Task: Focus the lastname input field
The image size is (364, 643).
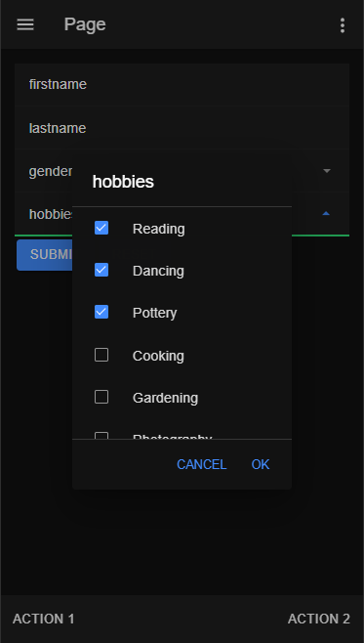Action: [182, 128]
